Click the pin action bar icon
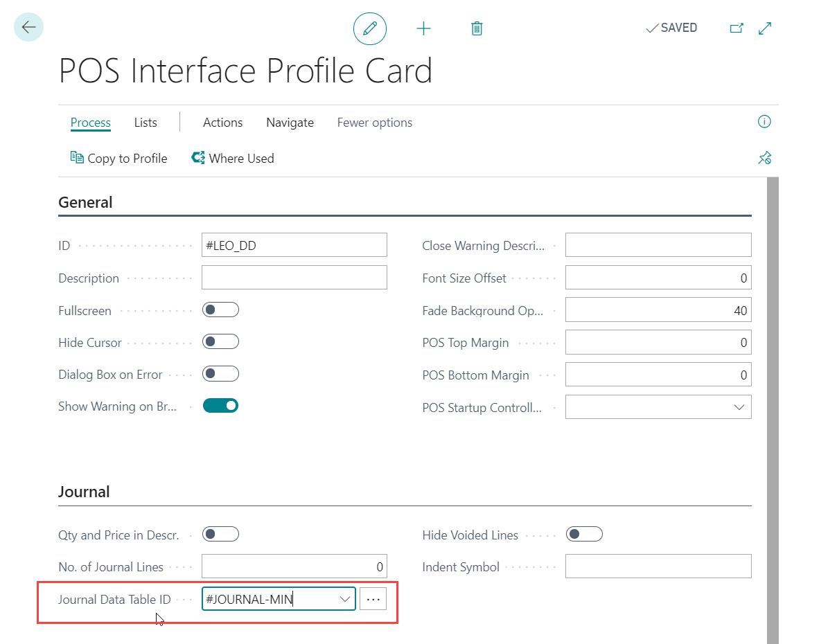837x644 pixels. point(764,159)
